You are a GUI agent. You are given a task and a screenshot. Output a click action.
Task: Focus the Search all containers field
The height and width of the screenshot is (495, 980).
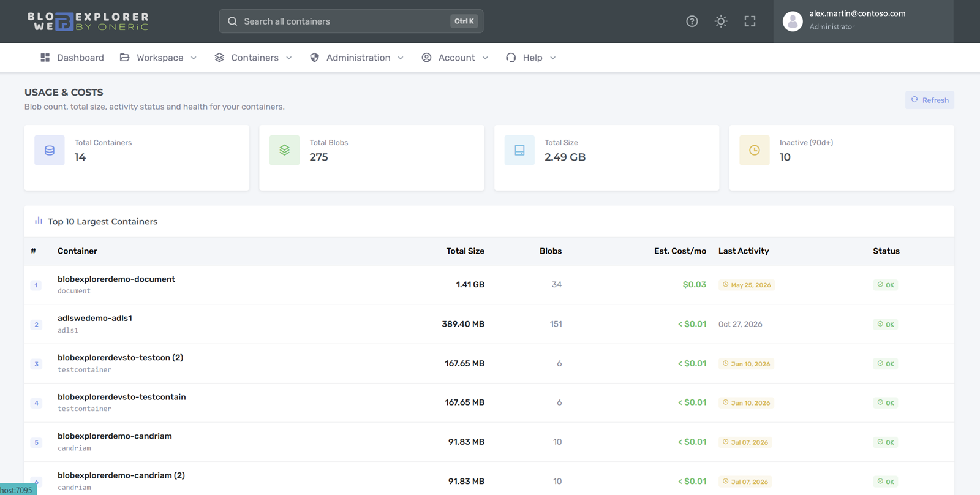(x=351, y=21)
